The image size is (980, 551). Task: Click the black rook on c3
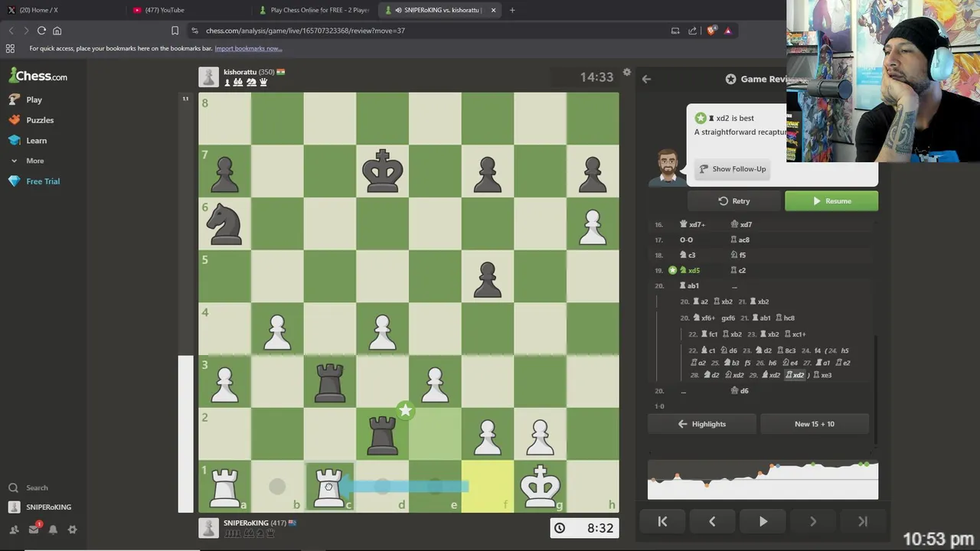coord(329,381)
